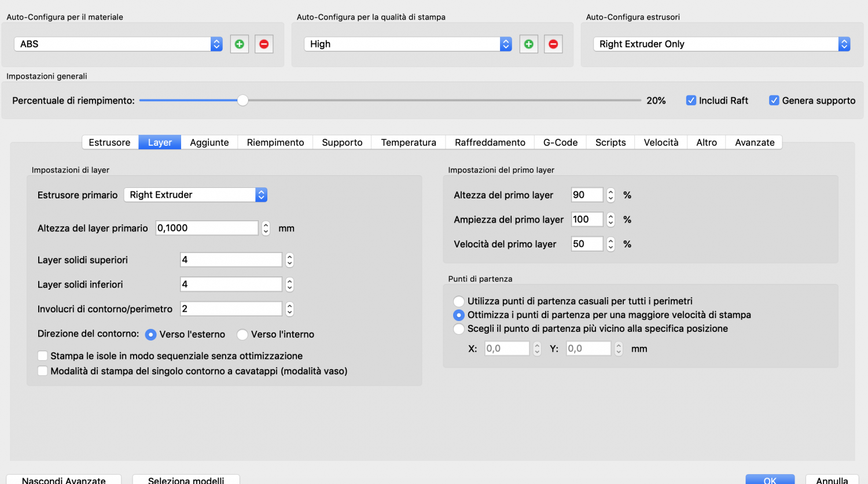Switch to the Riempimento tab

coord(275,142)
